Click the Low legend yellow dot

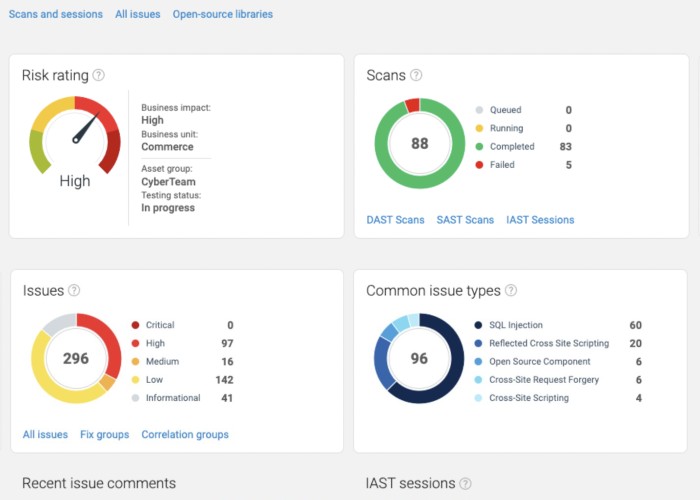pos(135,380)
